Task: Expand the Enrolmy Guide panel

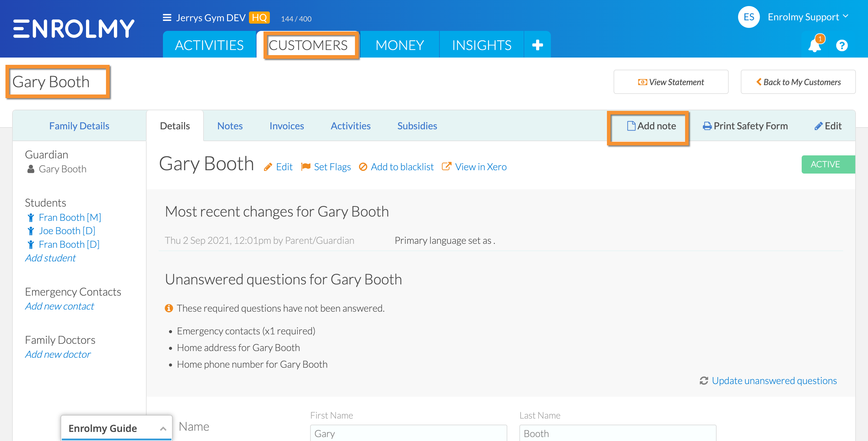Action: point(117,428)
